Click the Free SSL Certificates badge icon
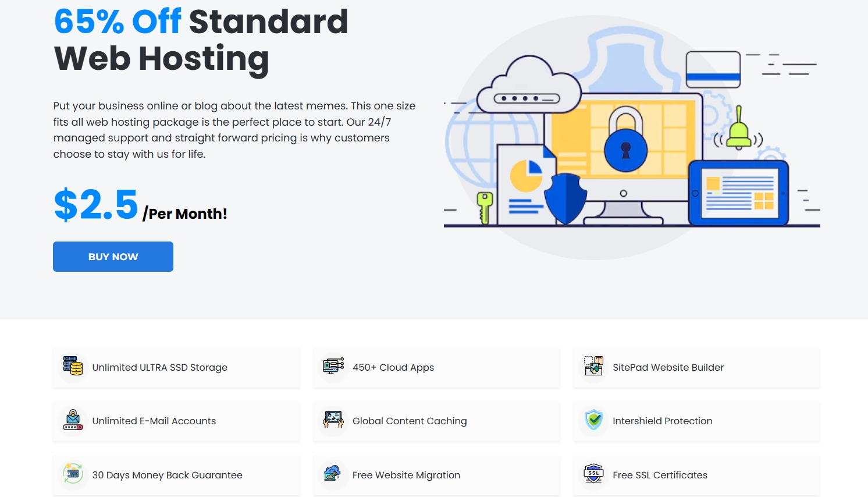The height and width of the screenshot is (497, 868). point(593,474)
